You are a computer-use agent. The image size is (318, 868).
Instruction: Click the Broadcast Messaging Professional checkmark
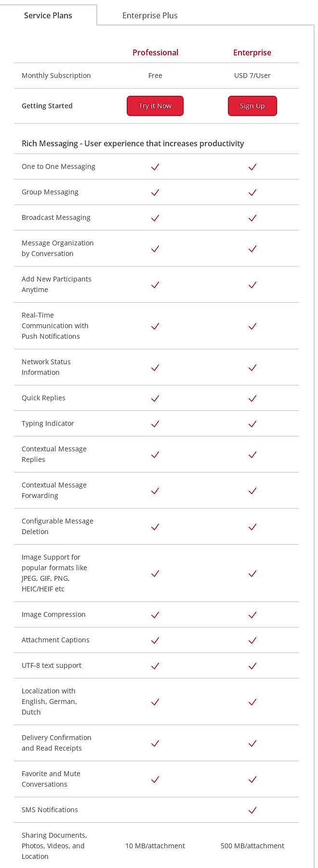[x=155, y=217]
